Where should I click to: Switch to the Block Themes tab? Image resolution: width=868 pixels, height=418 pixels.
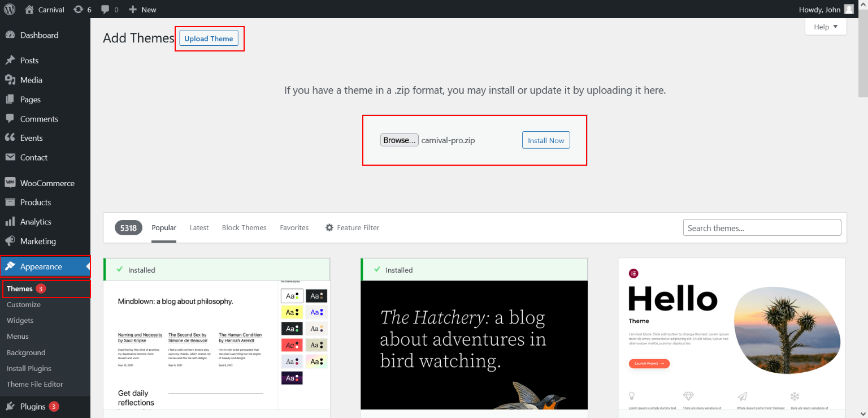pos(244,228)
